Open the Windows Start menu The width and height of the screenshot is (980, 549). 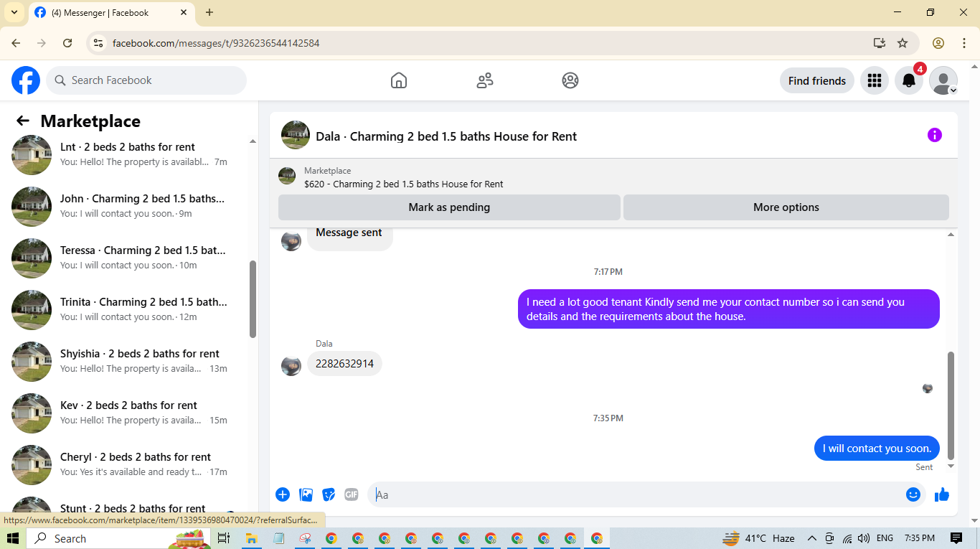[x=13, y=538]
